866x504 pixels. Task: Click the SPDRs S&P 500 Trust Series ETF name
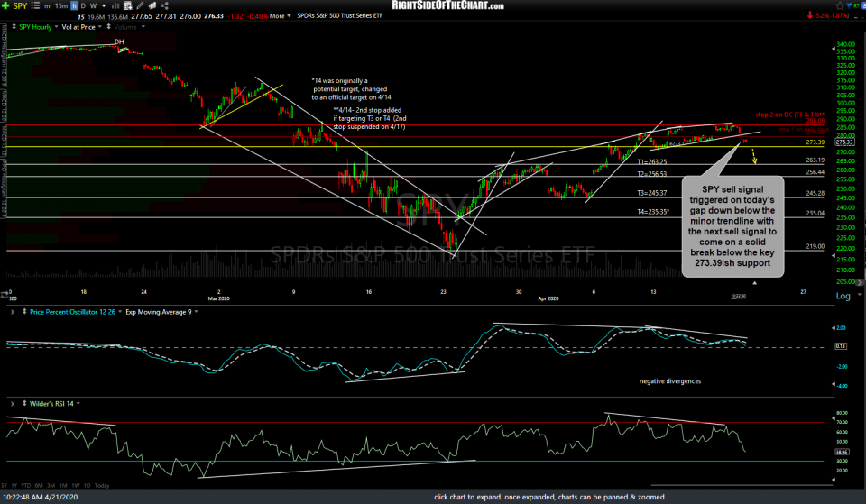click(340, 16)
